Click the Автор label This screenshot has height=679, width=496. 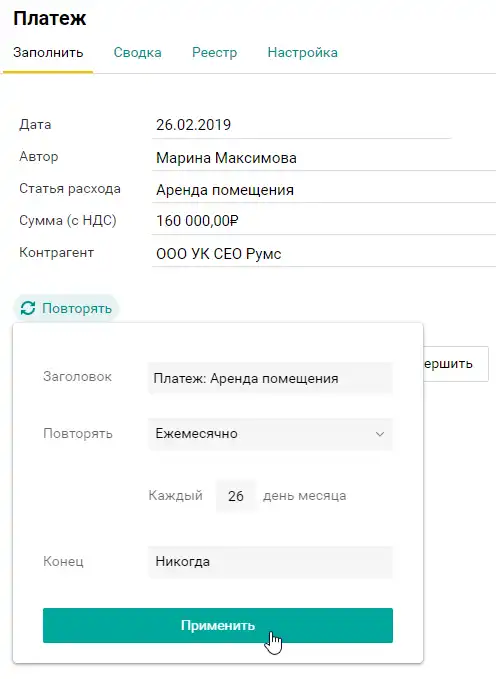39,156
